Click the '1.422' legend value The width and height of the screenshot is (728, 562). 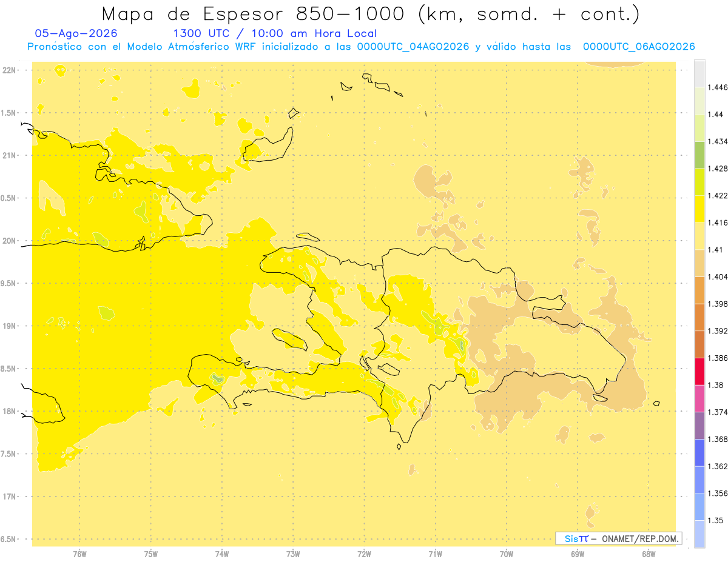point(718,196)
